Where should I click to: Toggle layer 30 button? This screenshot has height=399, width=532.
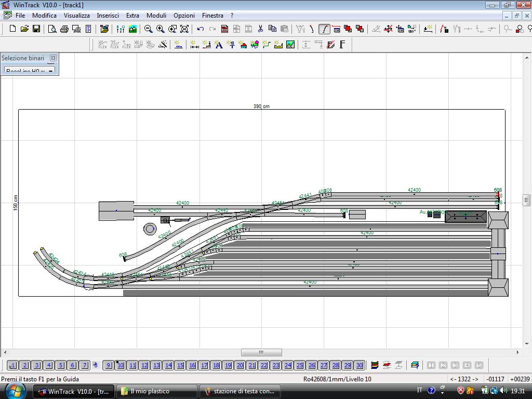360,365
